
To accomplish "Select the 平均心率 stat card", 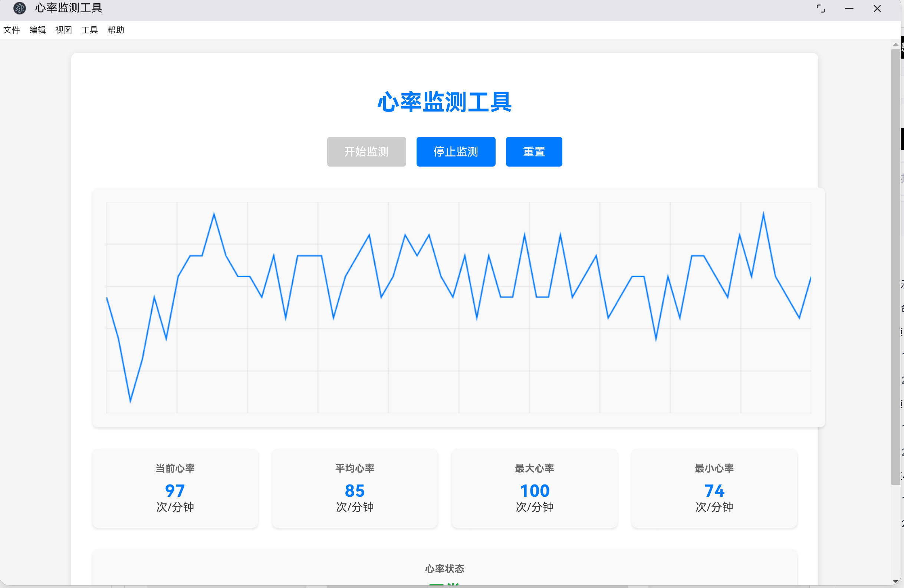I will pyautogui.click(x=354, y=489).
